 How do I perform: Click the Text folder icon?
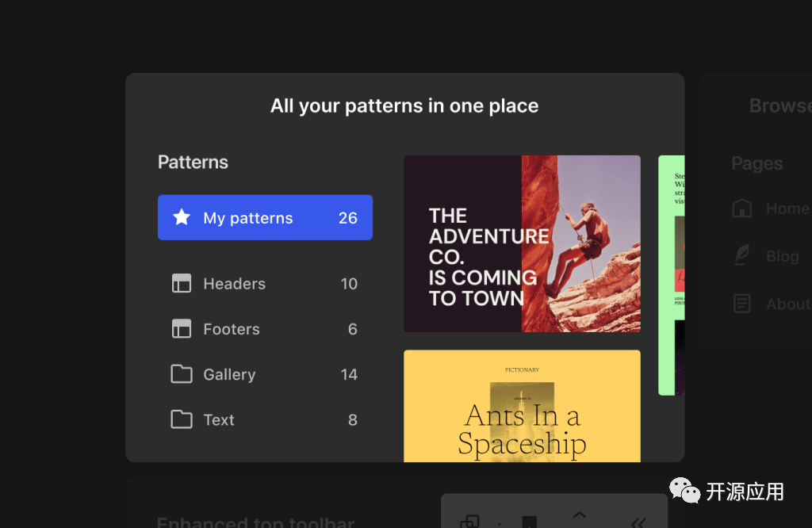point(182,419)
